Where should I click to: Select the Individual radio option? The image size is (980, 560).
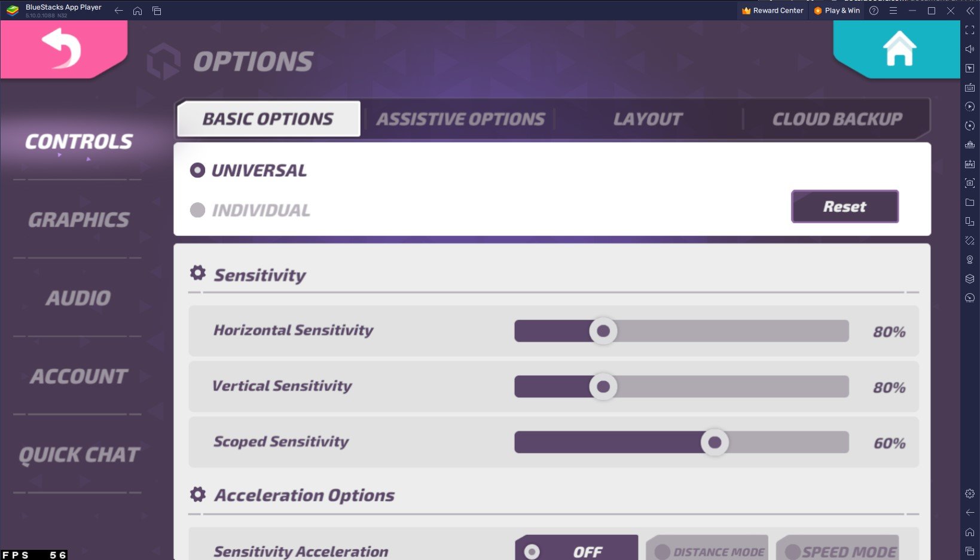pos(197,210)
